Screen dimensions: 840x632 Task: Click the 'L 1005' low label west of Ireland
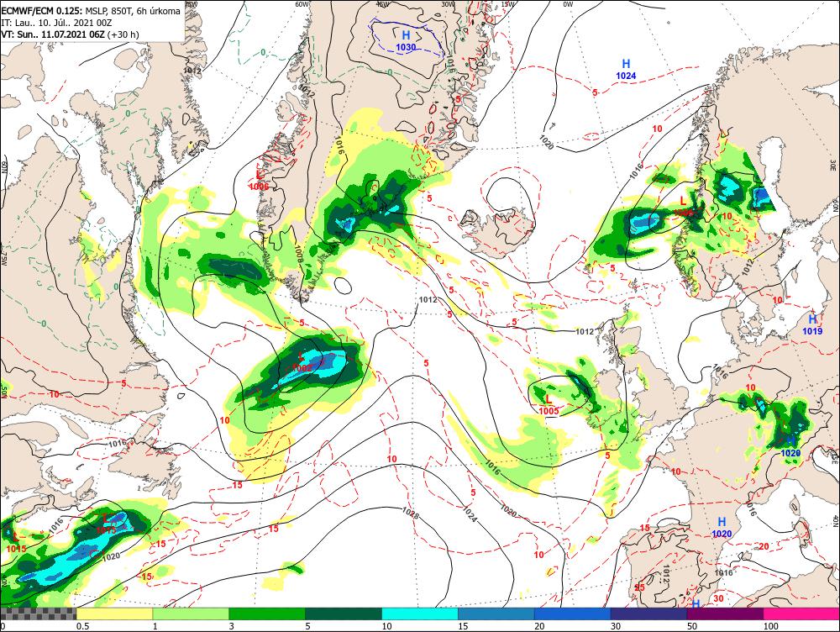[549, 405]
